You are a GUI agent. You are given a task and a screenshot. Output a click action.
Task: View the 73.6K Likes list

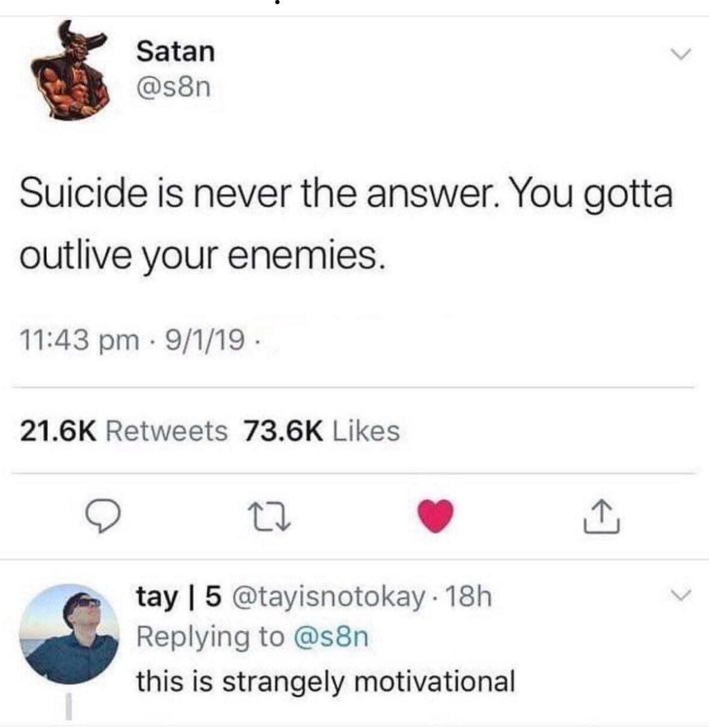(322, 431)
